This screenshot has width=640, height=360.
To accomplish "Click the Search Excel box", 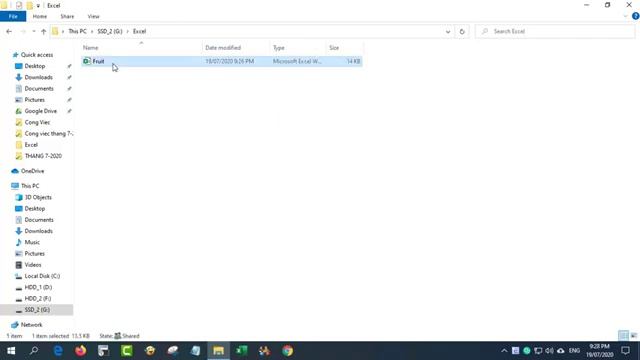I will pyautogui.click(x=555, y=31).
